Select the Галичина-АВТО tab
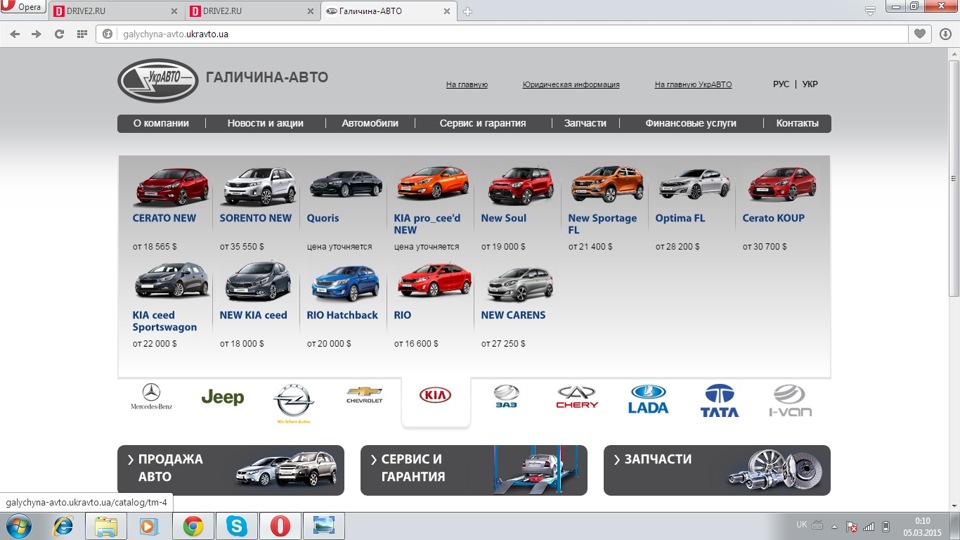The image size is (960, 540). [x=388, y=11]
